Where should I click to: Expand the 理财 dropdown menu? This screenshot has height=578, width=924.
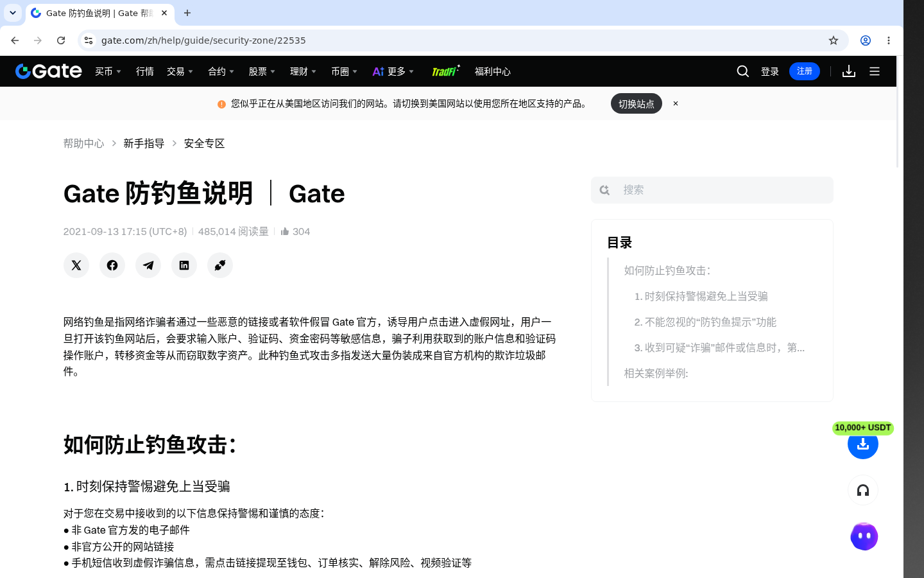point(304,71)
